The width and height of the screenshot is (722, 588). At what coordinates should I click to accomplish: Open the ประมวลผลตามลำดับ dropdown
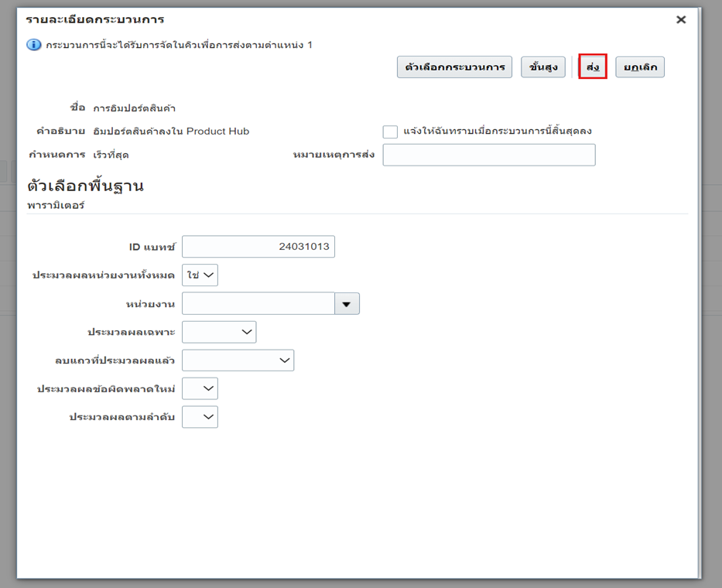[200, 417]
